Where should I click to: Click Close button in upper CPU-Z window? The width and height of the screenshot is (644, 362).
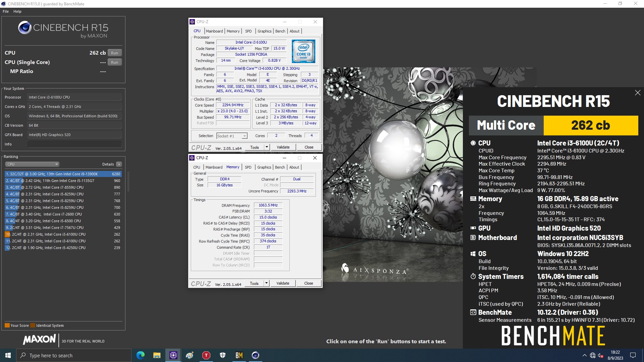point(309,147)
